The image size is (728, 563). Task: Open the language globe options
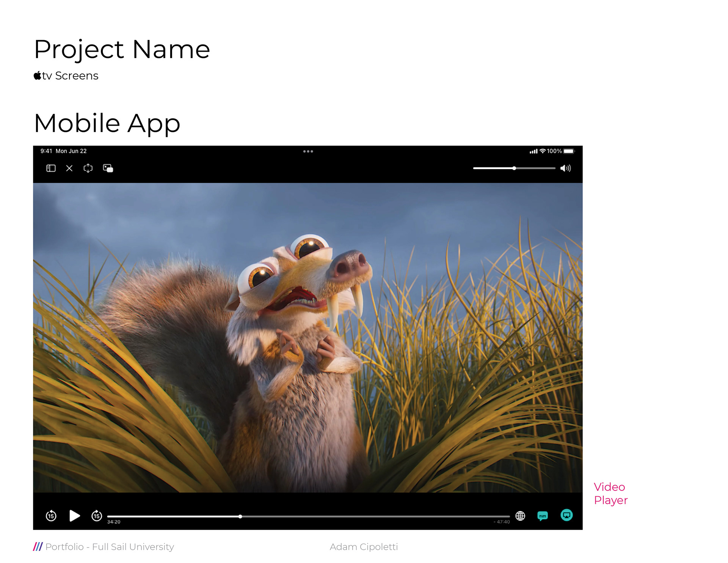[520, 516]
